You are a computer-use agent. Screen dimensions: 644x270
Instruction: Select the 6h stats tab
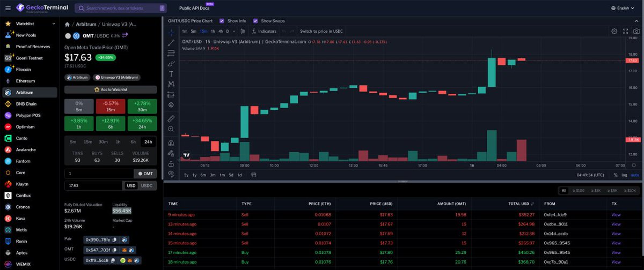[133, 142]
